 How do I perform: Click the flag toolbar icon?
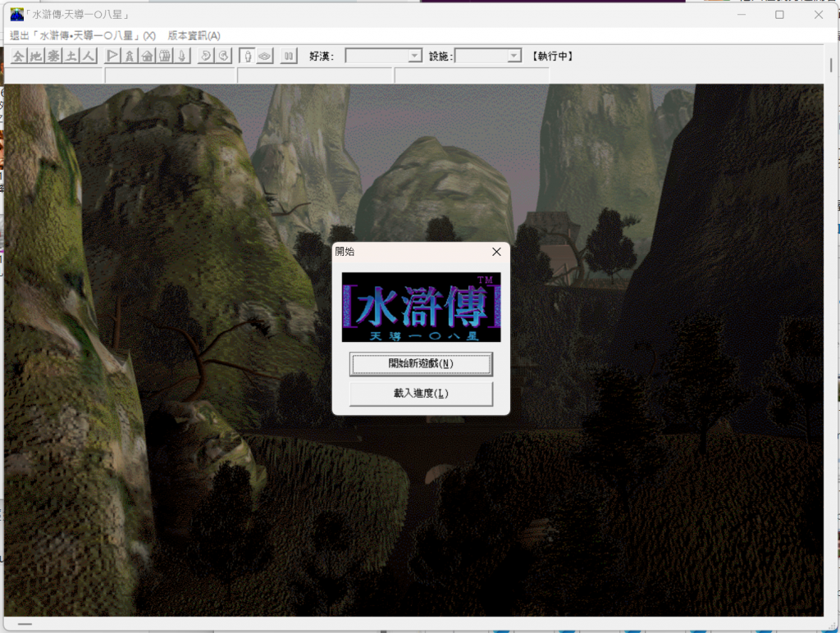click(x=112, y=56)
